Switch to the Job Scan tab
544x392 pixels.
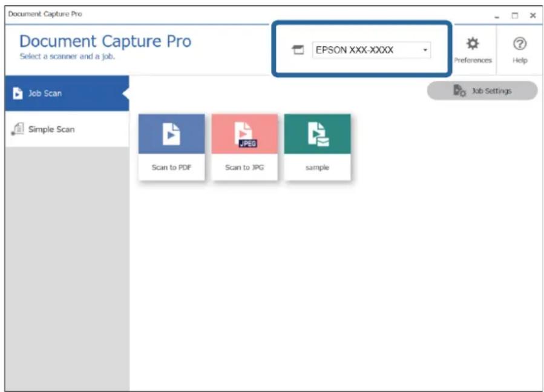tap(67, 93)
